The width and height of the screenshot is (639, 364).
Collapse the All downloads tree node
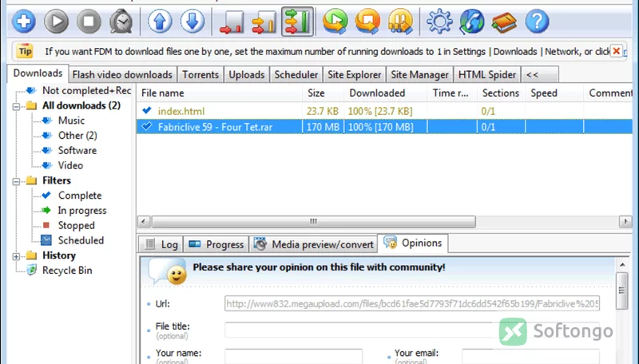(16, 107)
